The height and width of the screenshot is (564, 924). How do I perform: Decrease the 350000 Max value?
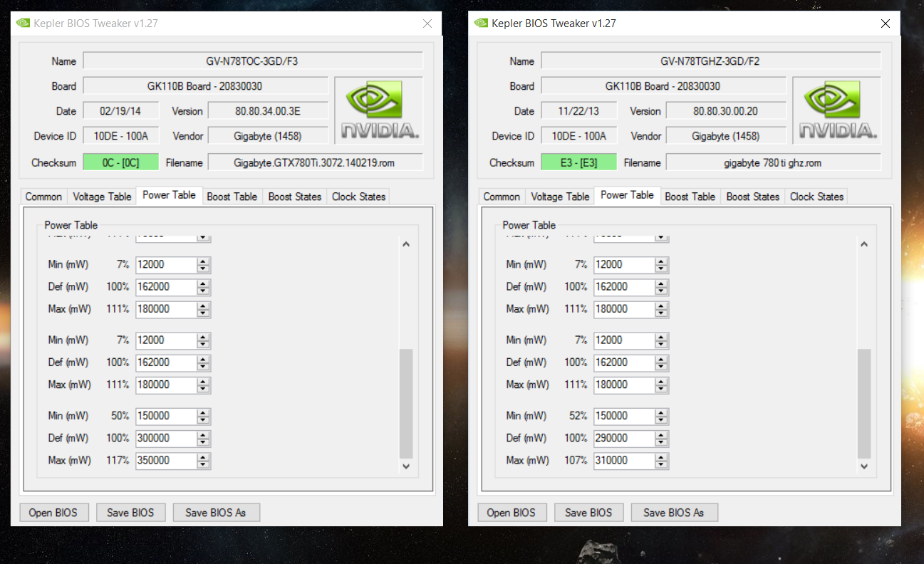click(x=203, y=464)
